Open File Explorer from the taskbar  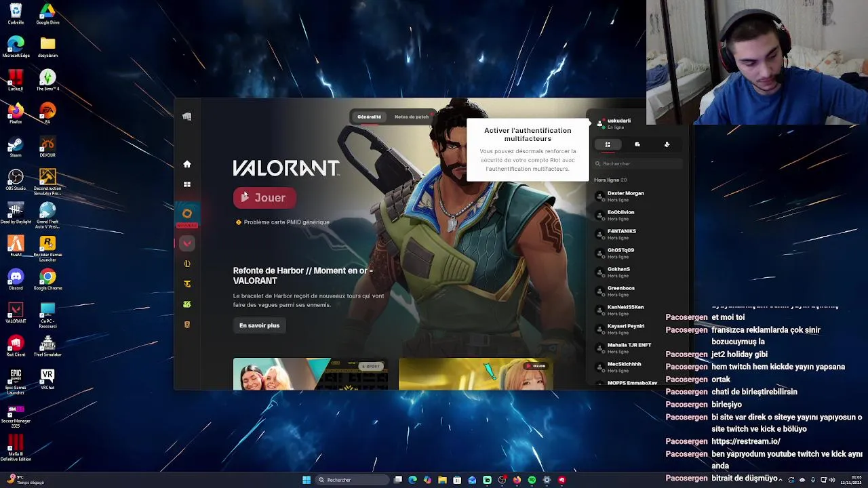coord(442,480)
